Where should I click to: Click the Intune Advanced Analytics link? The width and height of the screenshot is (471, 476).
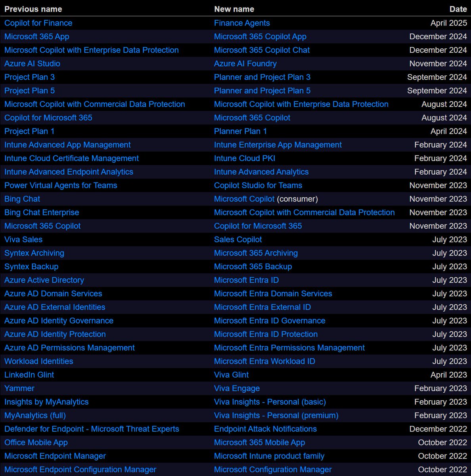[261, 172]
